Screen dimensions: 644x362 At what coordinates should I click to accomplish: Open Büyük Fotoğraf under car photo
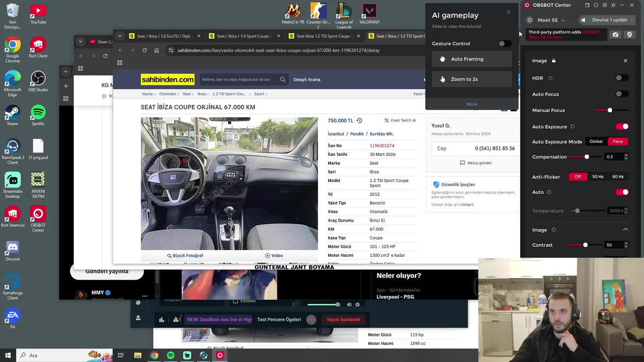pos(185,255)
